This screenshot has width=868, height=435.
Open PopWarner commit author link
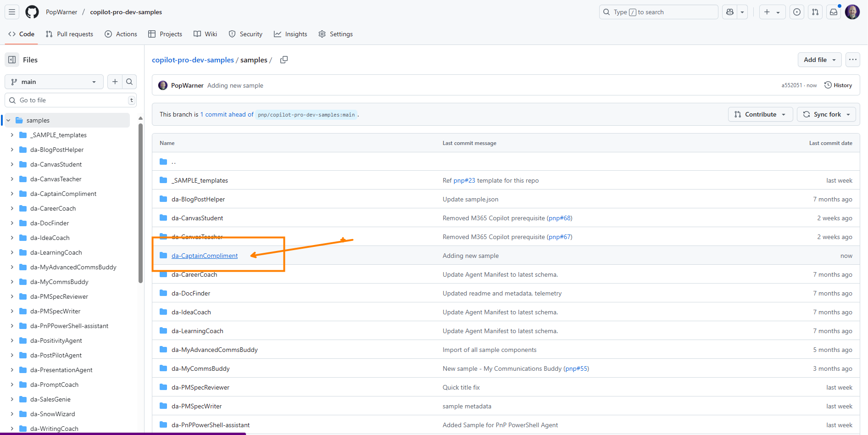[x=187, y=85]
